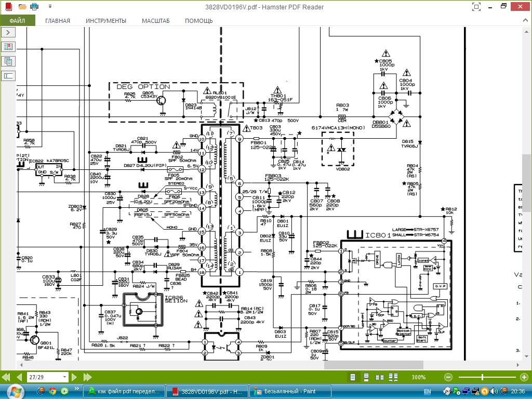
Task: Open the page number 27/29 dropdown
Action: 64,377
